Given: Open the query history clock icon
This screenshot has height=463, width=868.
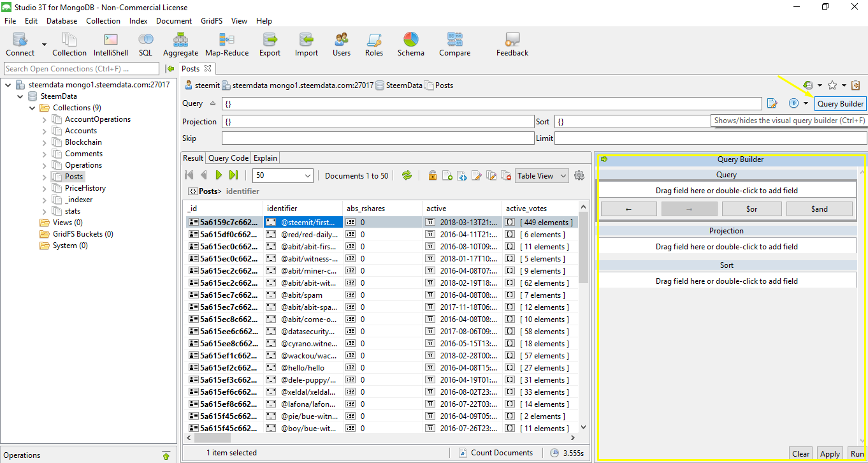Looking at the screenshot, I should coord(808,85).
